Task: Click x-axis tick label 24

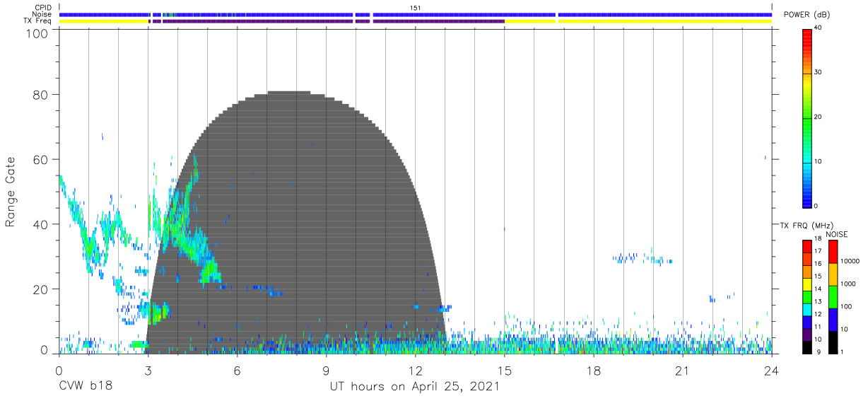Action: (x=771, y=371)
